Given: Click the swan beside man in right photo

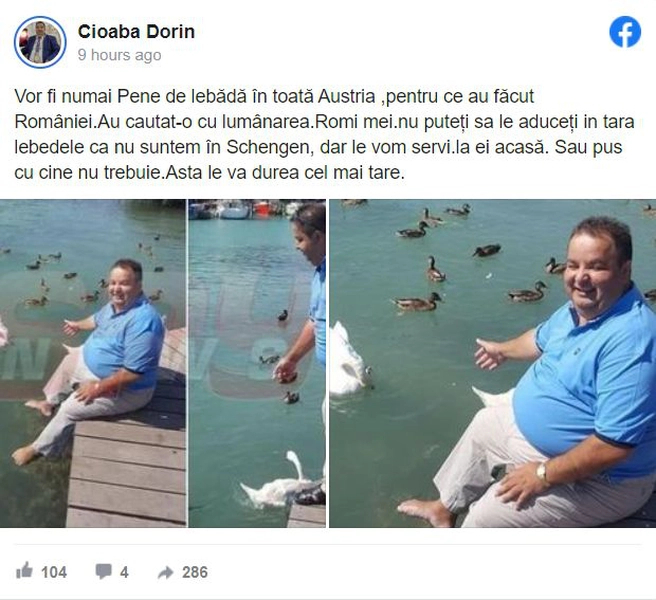Looking at the screenshot, I should pyautogui.click(x=350, y=360).
